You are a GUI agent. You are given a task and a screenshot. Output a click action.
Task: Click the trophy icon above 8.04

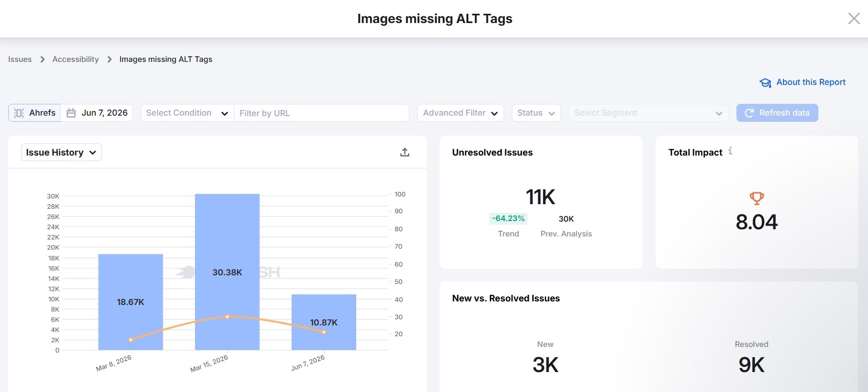point(756,199)
